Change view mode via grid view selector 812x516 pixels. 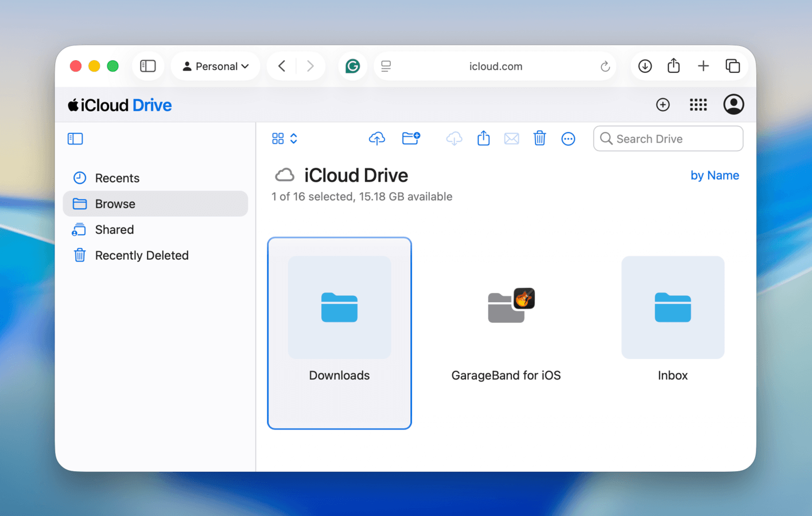point(285,139)
